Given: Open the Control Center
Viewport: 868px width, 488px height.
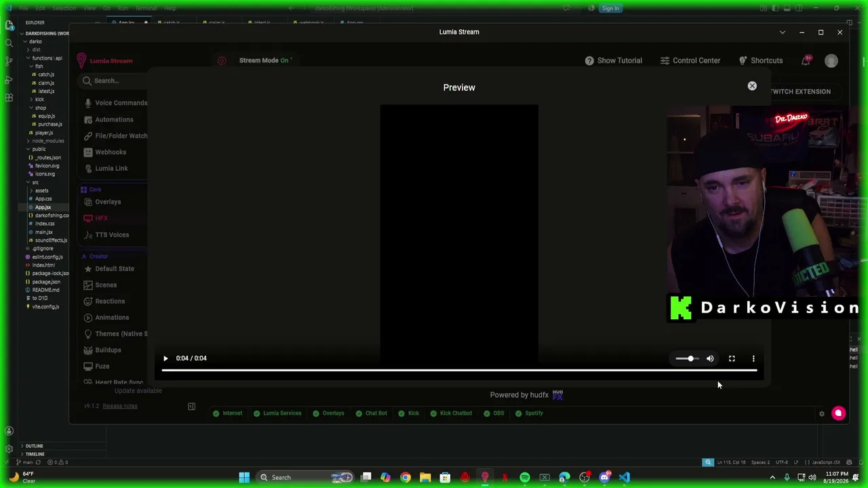Looking at the screenshot, I should pos(690,60).
